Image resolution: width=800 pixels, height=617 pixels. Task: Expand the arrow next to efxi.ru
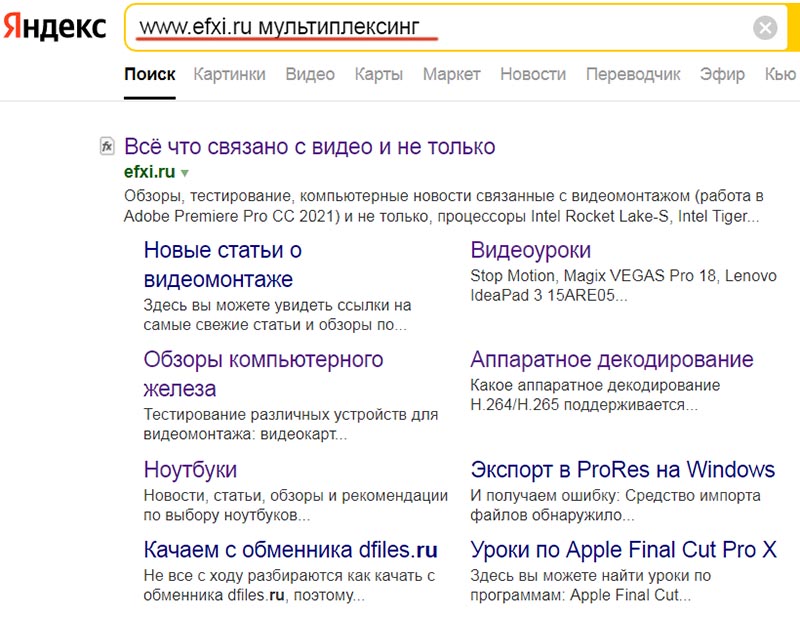point(185,173)
